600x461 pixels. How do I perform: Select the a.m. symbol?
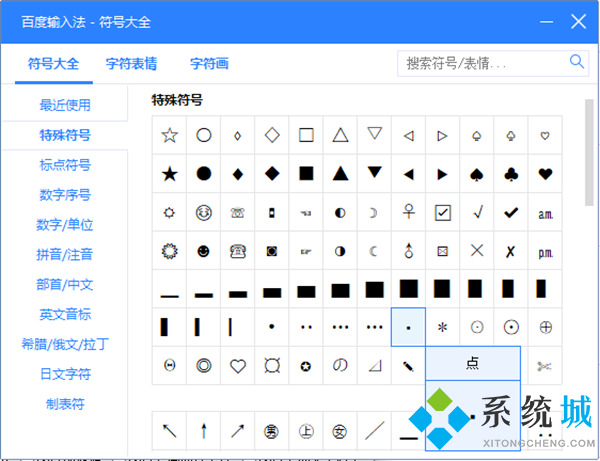545,213
